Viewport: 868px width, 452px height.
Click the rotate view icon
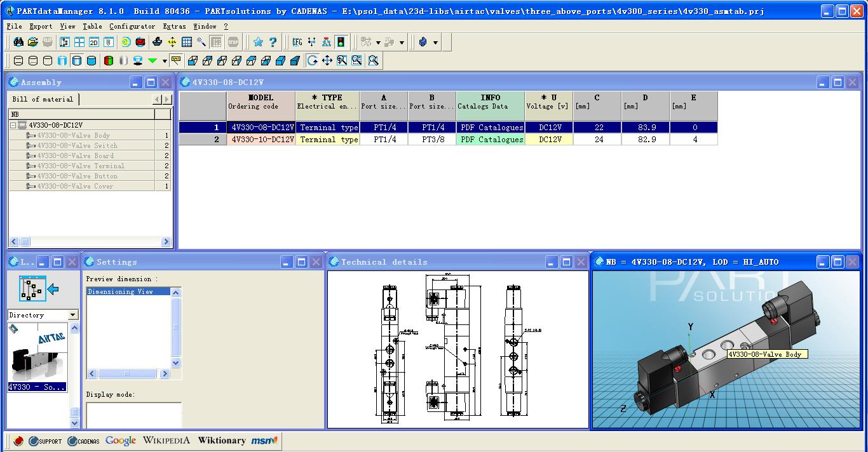[313, 60]
